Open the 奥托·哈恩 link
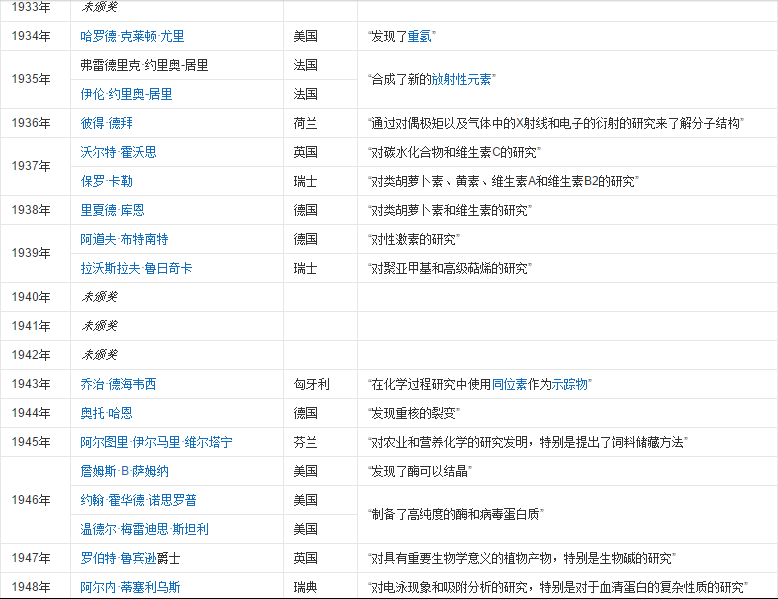 click(x=106, y=413)
